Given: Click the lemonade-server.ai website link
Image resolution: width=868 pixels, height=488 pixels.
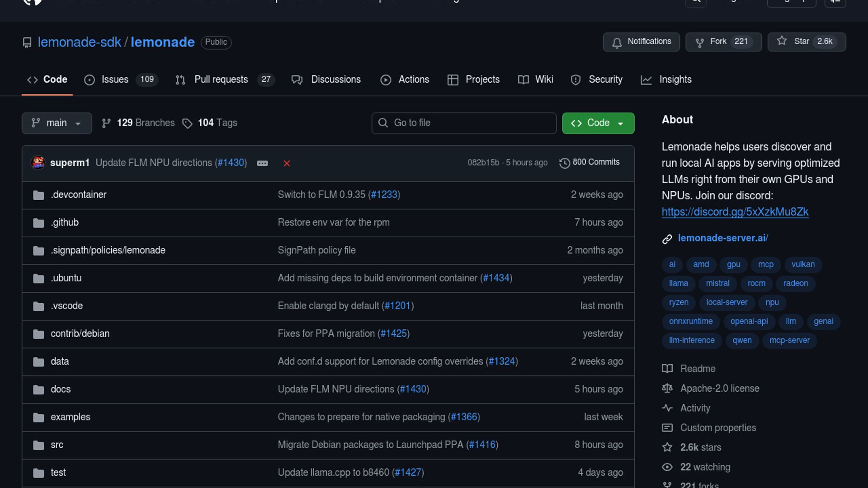Looking at the screenshot, I should (x=722, y=238).
